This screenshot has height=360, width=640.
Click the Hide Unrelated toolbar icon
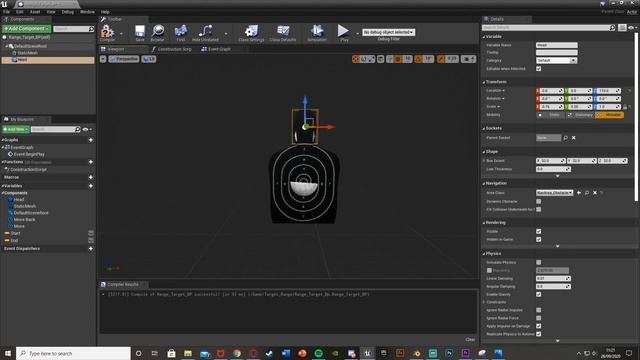point(205,33)
